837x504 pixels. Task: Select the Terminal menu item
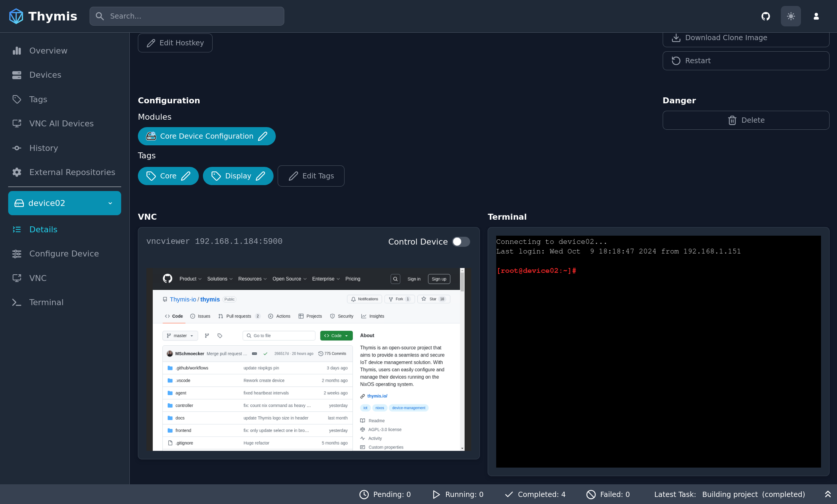(x=46, y=302)
